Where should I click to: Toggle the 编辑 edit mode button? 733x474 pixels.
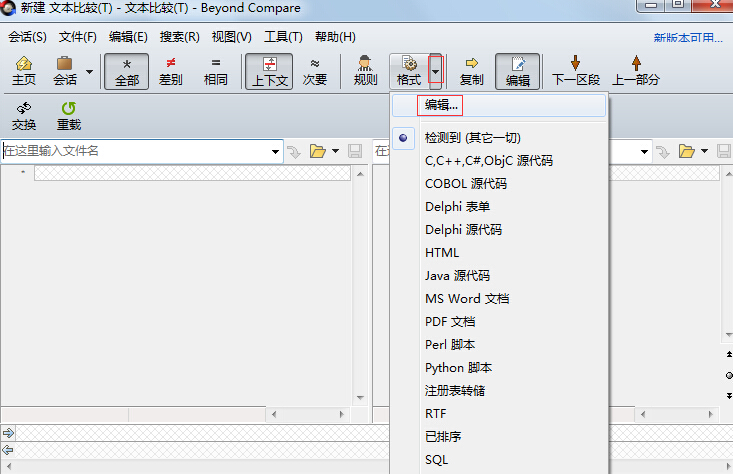pos(517,71)
